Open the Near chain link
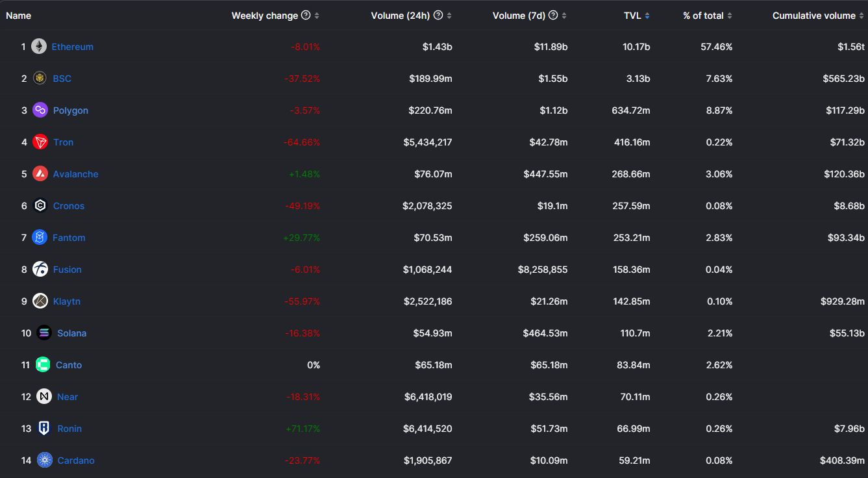Viewport: 868px width, 478px height. click(68, 397)
